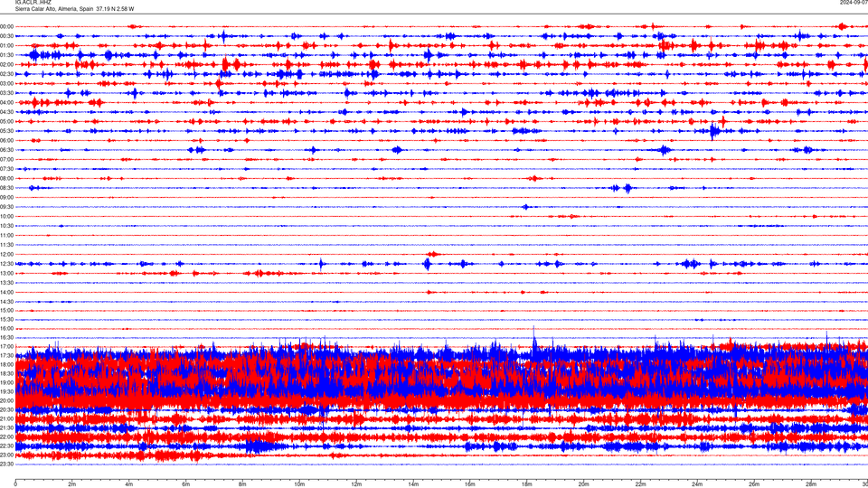Click the 6m axis tick label
The height and width of the screenshot is (488, 868).
[186, 484]
